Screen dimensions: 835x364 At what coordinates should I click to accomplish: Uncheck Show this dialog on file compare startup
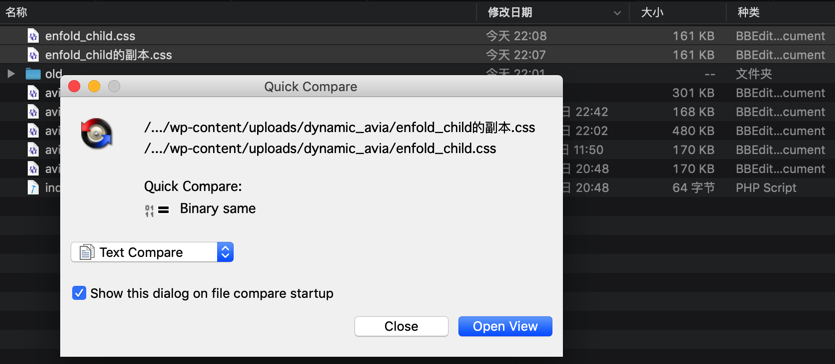[79, 293]
